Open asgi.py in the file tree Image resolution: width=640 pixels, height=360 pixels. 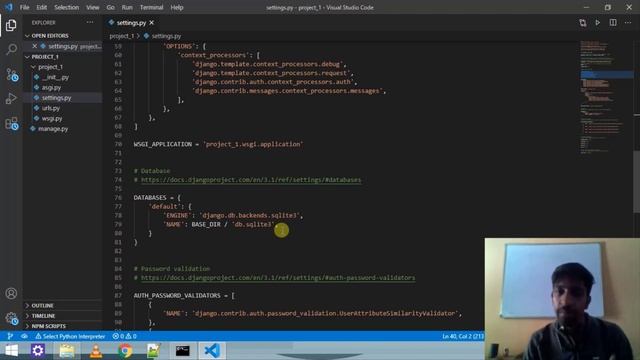click(51, 87)
